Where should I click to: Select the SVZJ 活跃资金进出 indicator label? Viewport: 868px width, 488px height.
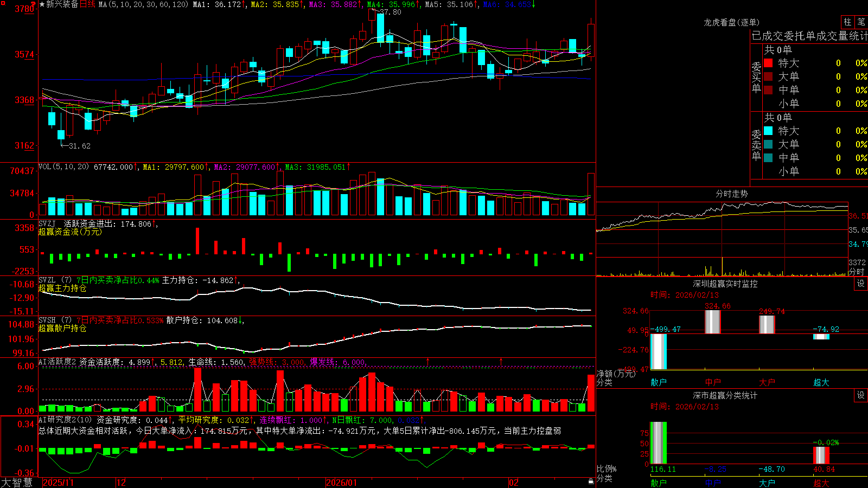(98, 223)
